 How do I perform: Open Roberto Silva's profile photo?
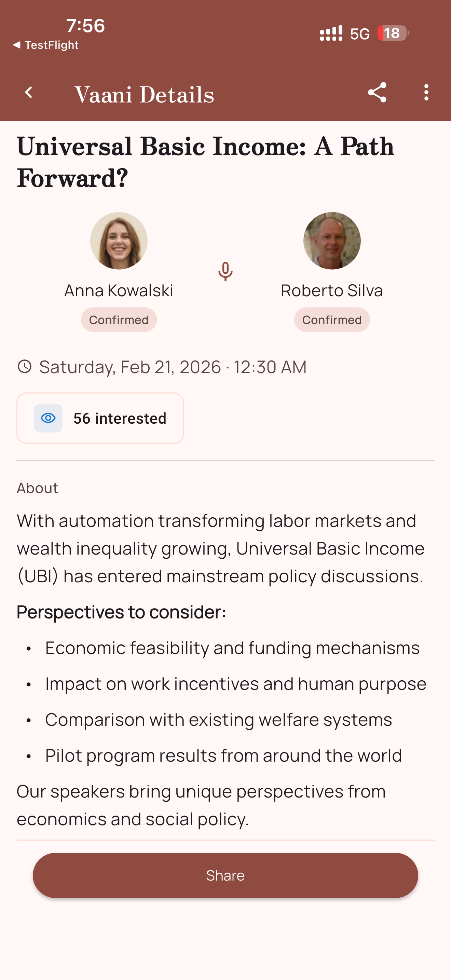click(332, 241)
